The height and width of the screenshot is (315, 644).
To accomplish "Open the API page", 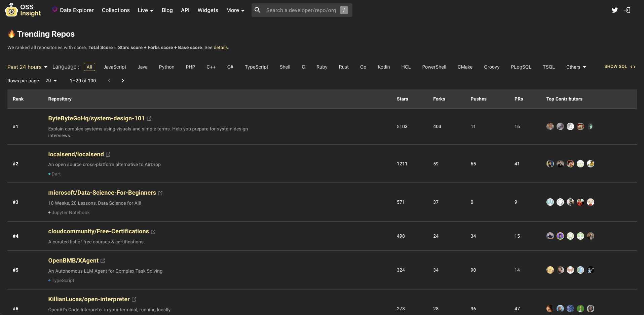I will 185,10.
